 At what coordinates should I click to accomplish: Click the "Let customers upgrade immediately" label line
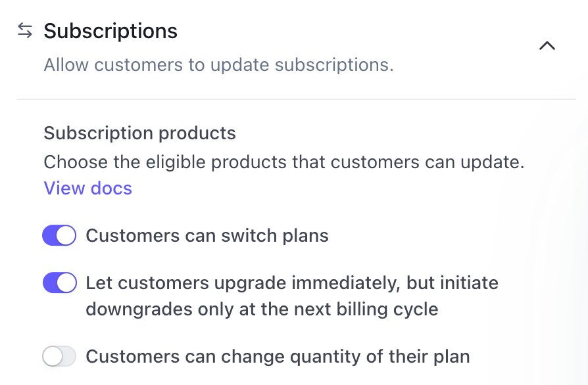tap(292, 283)
